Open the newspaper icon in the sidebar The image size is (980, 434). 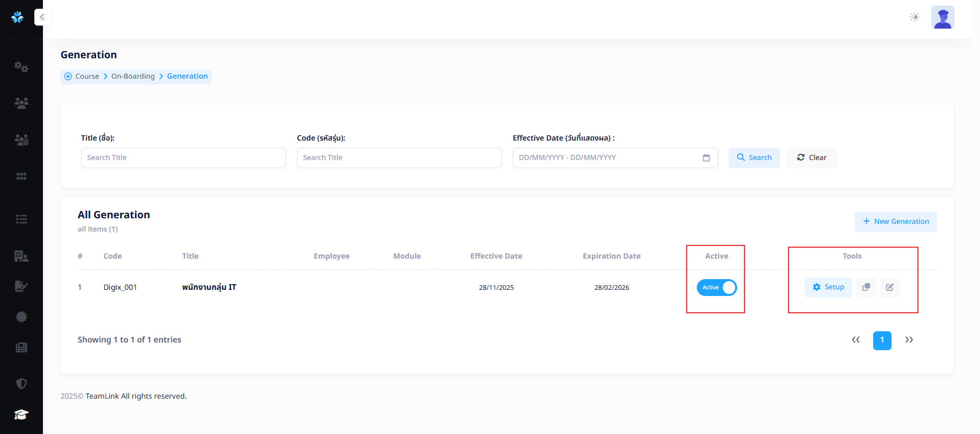(21, 348)
